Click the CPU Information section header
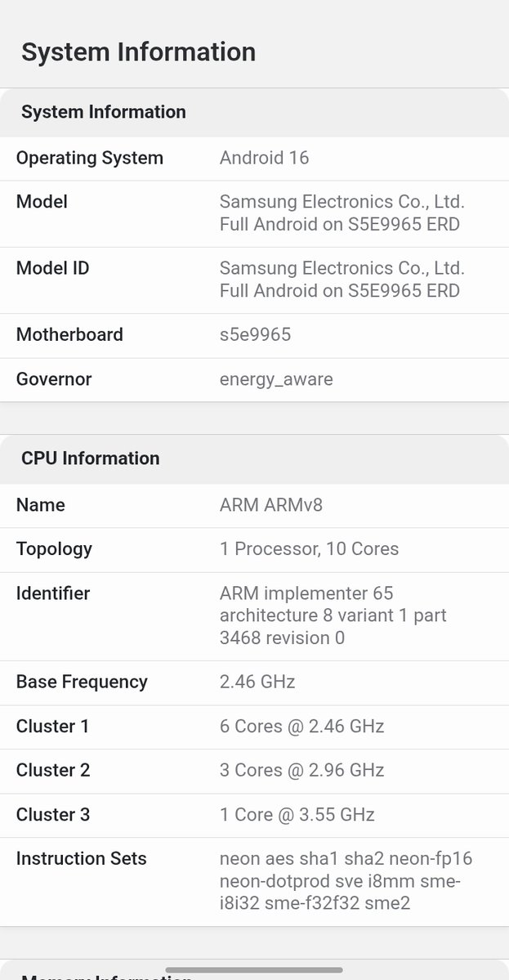Screen dimensions: 509x980 [x=91, y=459]
